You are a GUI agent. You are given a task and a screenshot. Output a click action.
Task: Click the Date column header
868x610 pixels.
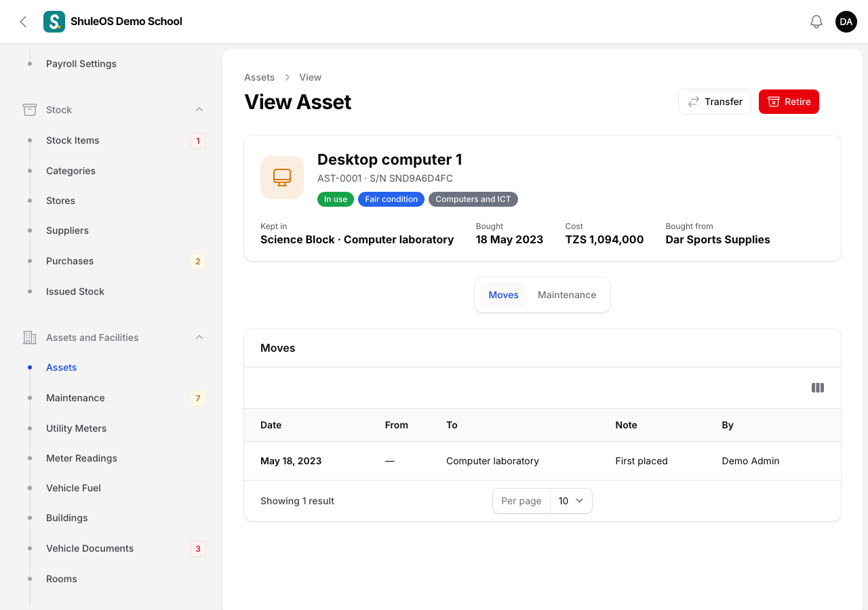pyautogui.click(x=271, y=425)
